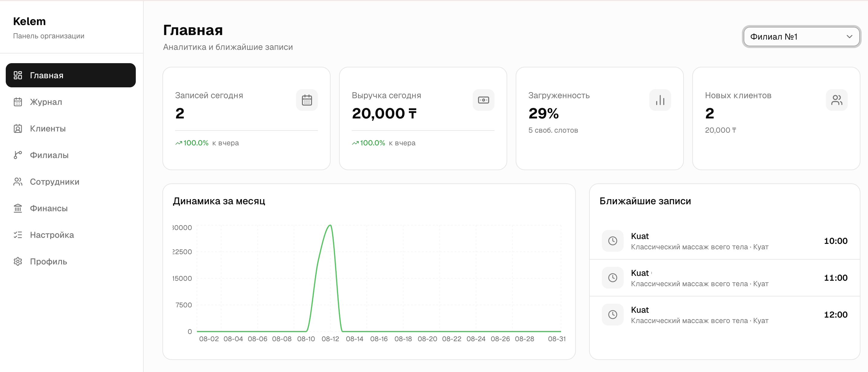Navigate to Филиалы in the sidebar

tap(71, 155)
